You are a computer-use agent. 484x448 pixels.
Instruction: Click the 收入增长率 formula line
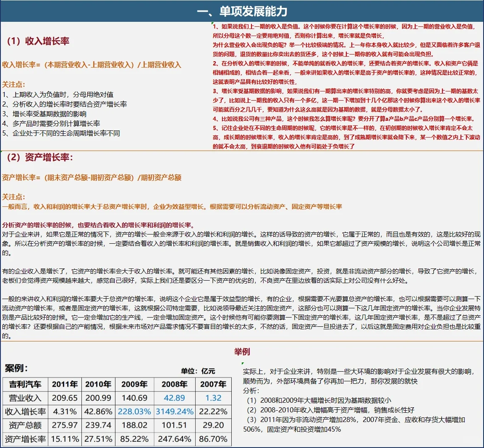click(92, 65)
